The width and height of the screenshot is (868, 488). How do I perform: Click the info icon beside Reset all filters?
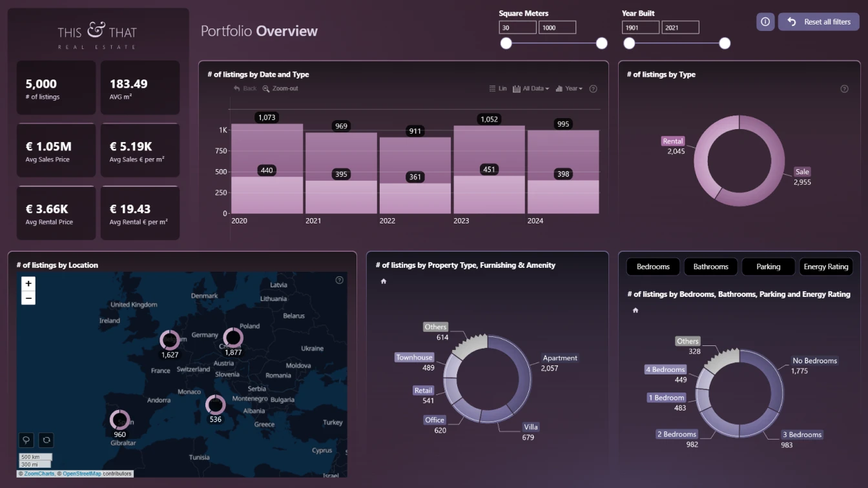765,22
